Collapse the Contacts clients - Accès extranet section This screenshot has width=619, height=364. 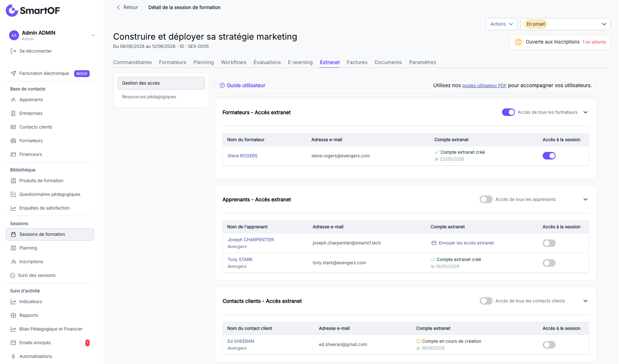[586, 301]
